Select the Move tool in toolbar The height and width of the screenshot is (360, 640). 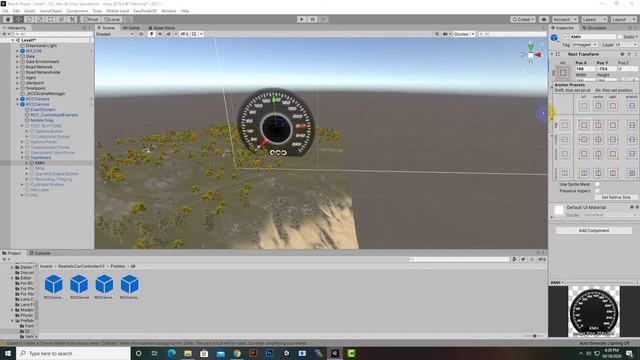click(x=19, y=19)
